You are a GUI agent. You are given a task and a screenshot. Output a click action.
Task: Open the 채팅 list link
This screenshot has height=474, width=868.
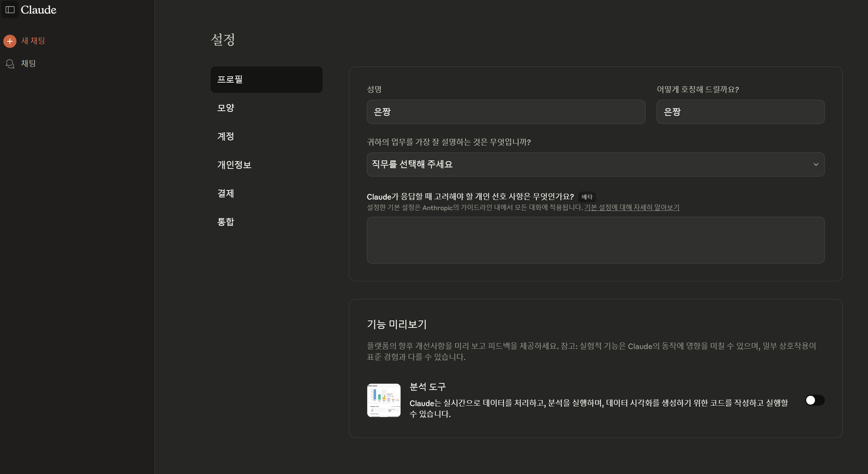28,64
